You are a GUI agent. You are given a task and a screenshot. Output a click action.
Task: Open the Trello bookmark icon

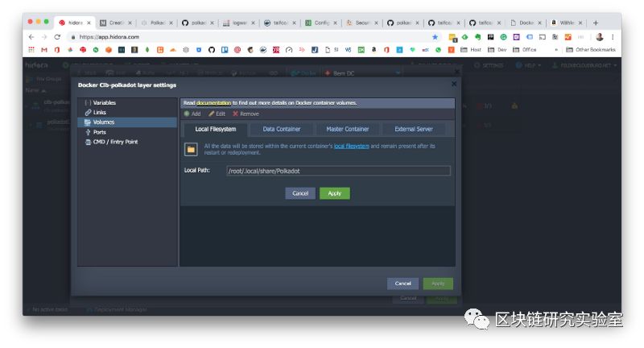[x=225, y=50]
